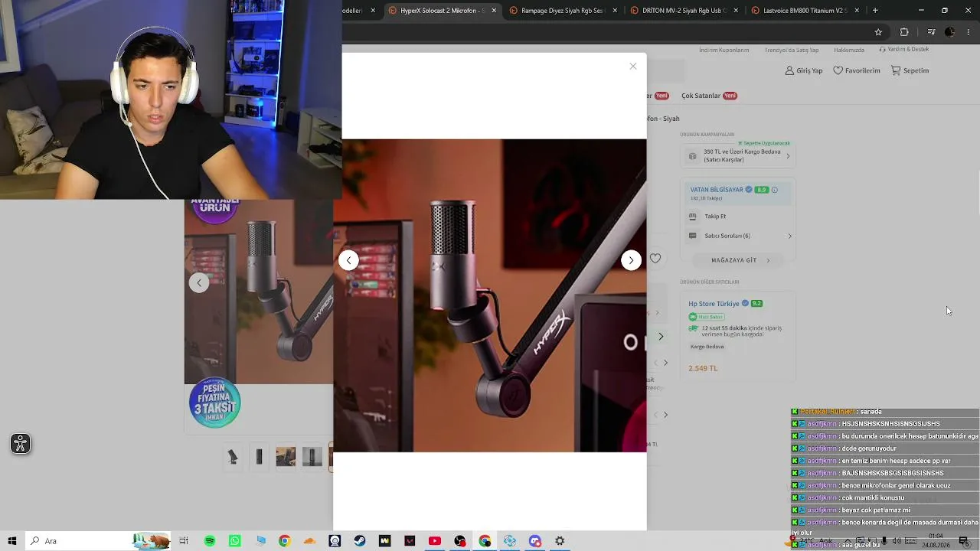This screenshot has width=980, height=551.
Task: Open Spotify from the taskbar
Action: [x=210, y=541]
